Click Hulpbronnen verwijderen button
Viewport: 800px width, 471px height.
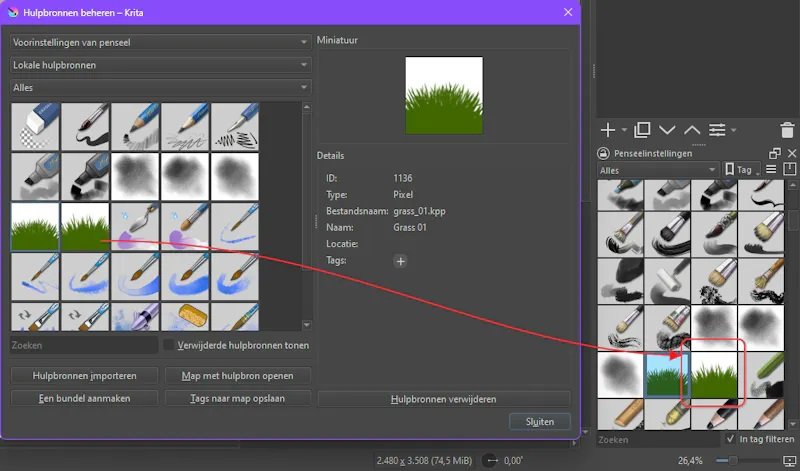click(443, 399)
